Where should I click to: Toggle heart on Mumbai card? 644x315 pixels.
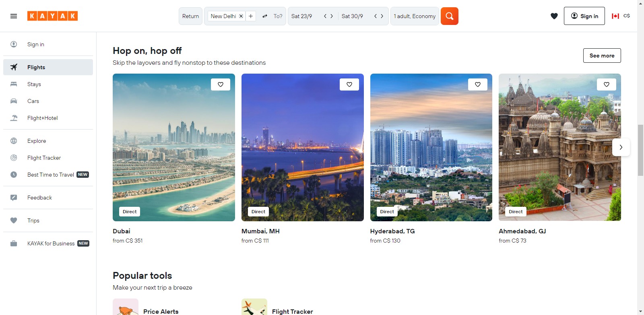349,84
